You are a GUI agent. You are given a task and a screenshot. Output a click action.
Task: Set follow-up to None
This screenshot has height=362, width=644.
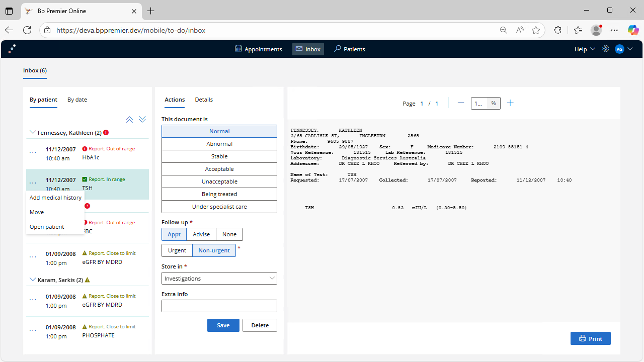[229, 234]
